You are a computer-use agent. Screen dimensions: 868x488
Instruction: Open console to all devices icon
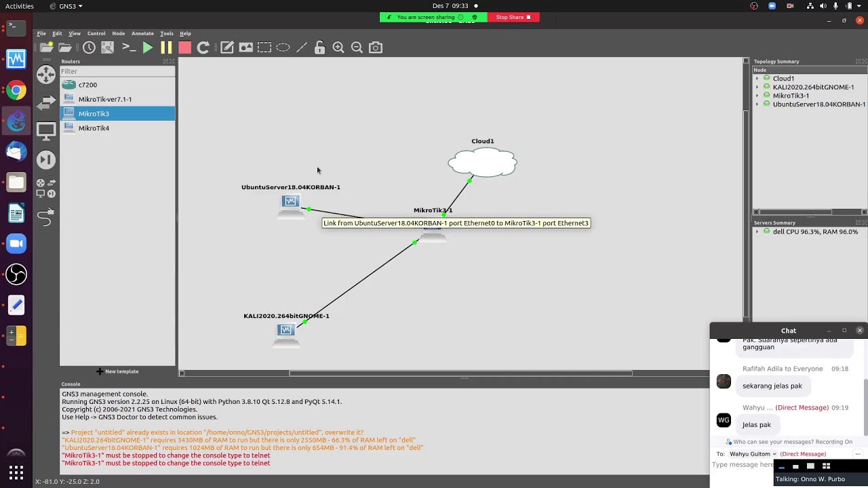(128, 47)
